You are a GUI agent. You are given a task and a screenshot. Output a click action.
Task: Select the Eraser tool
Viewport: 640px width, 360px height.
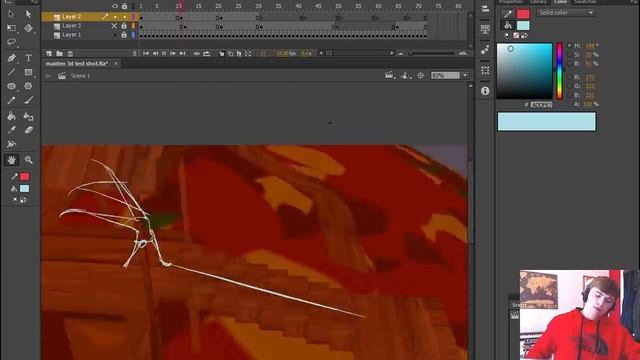[28, 130]
